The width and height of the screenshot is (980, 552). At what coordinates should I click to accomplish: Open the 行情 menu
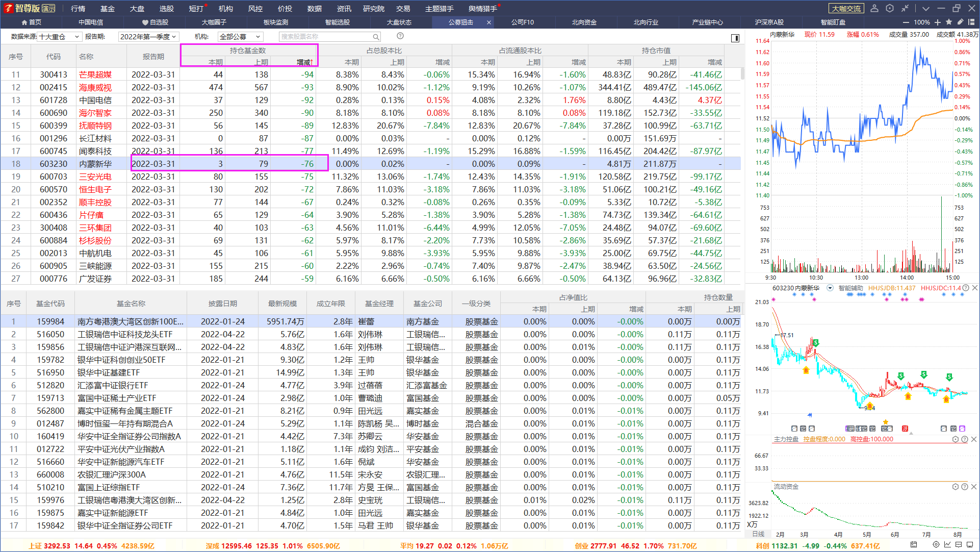78,8
